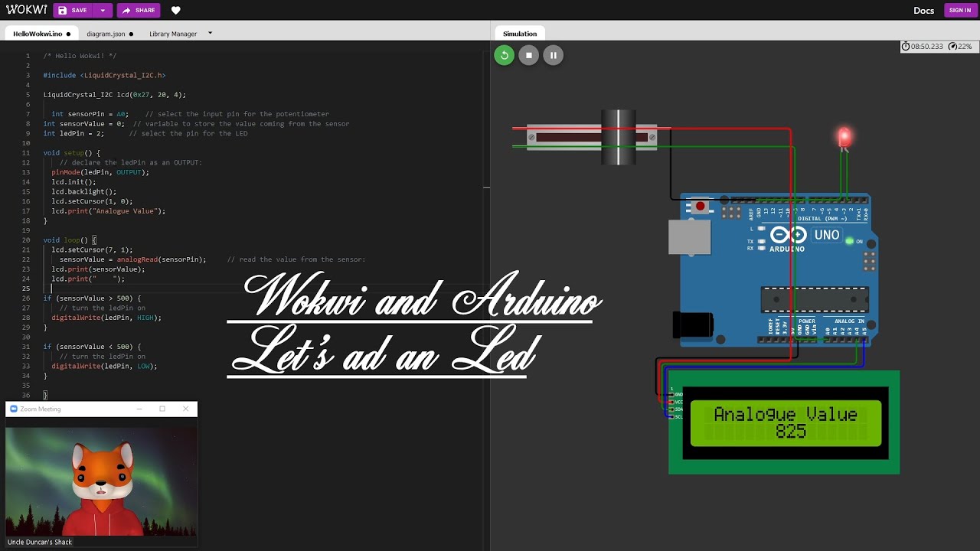Push the Arduino reset button

tap(700, 207)
